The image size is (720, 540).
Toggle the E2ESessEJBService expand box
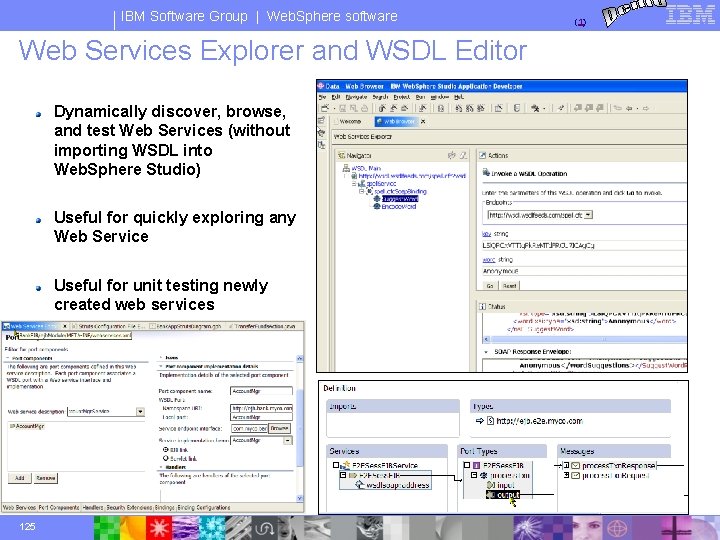[336, 465]
